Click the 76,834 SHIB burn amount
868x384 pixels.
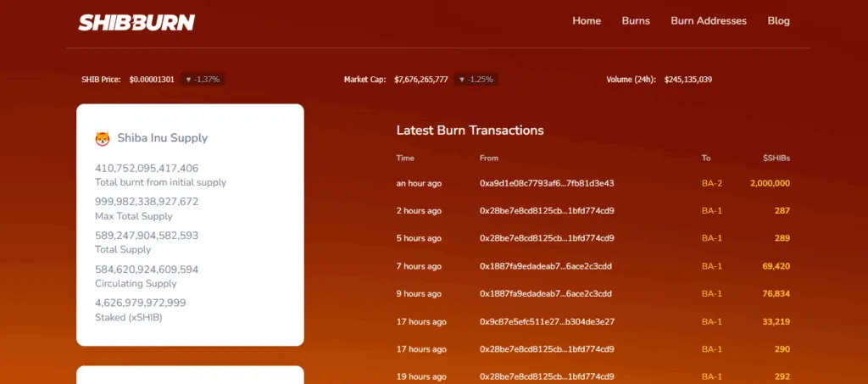776,294
